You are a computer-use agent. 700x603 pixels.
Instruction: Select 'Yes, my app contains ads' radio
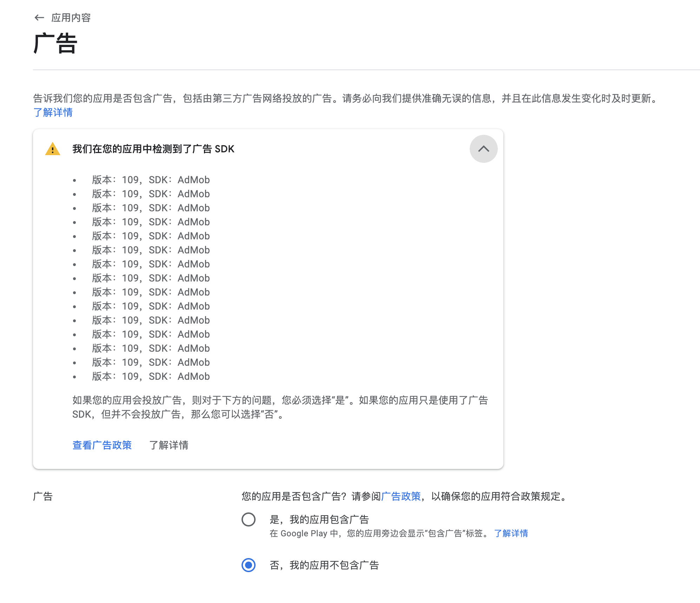tap(249, 519)
